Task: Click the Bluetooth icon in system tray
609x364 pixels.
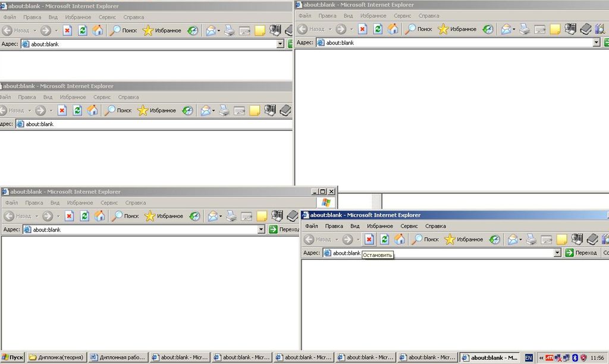Action: [x=575, y=357]
